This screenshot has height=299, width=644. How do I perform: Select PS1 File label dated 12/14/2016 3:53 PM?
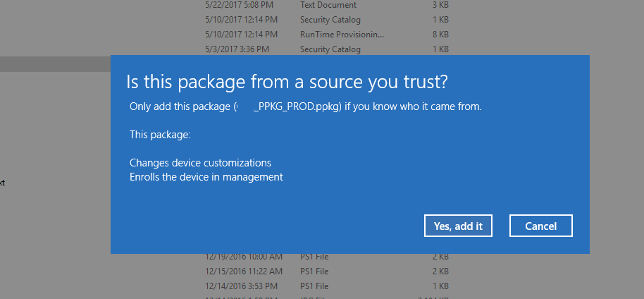click(314, 286)
